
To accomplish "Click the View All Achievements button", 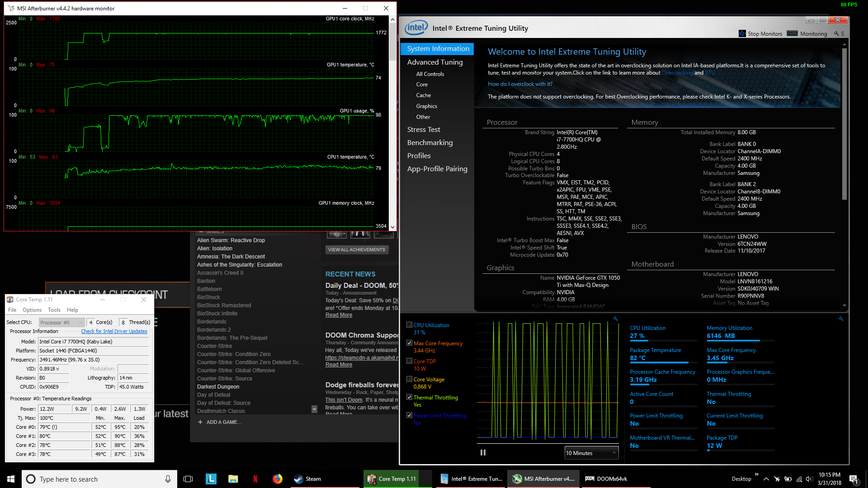I will pyautogui.click(x=356, y=249).
